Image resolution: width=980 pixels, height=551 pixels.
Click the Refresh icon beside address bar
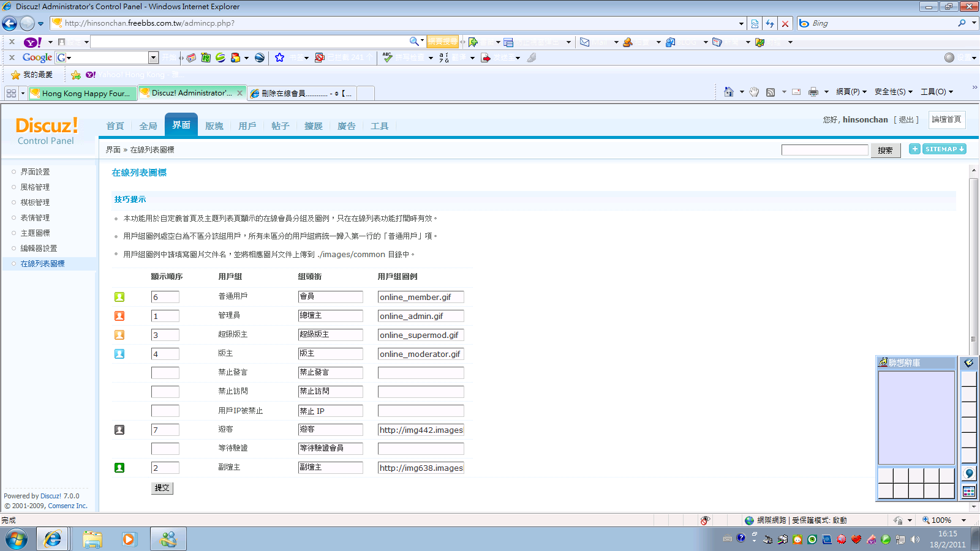[x=770, y=23]
